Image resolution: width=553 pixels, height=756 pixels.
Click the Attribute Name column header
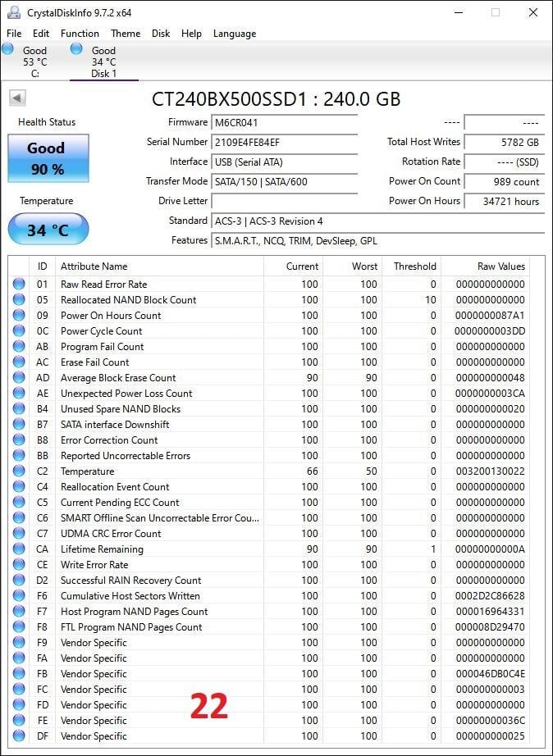[159, 266]
